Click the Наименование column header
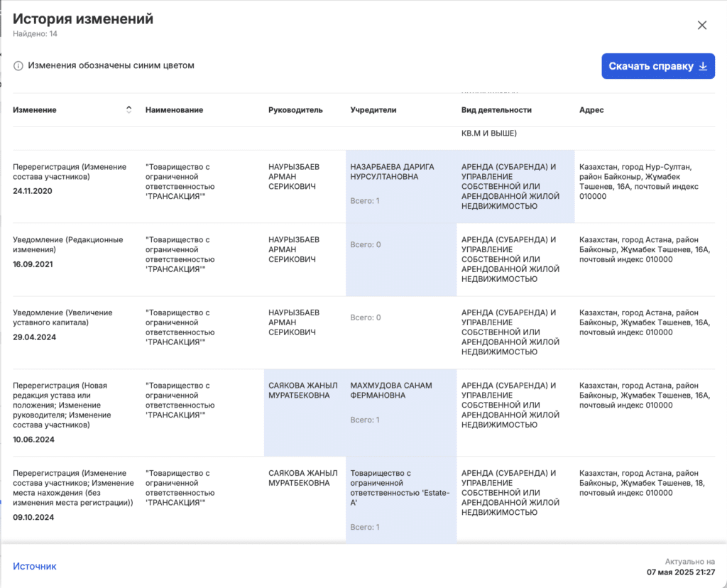This screenshot has width=727, height=588. click(x=175, y=110)
